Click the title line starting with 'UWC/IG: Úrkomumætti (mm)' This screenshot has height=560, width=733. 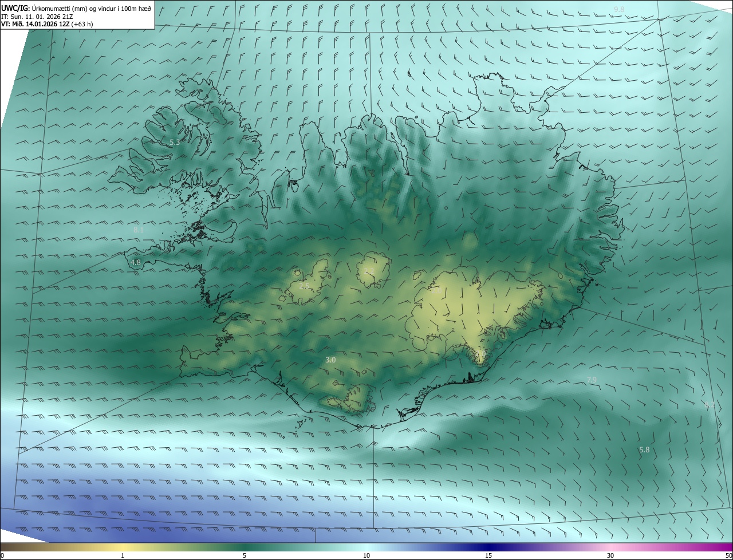76,8
